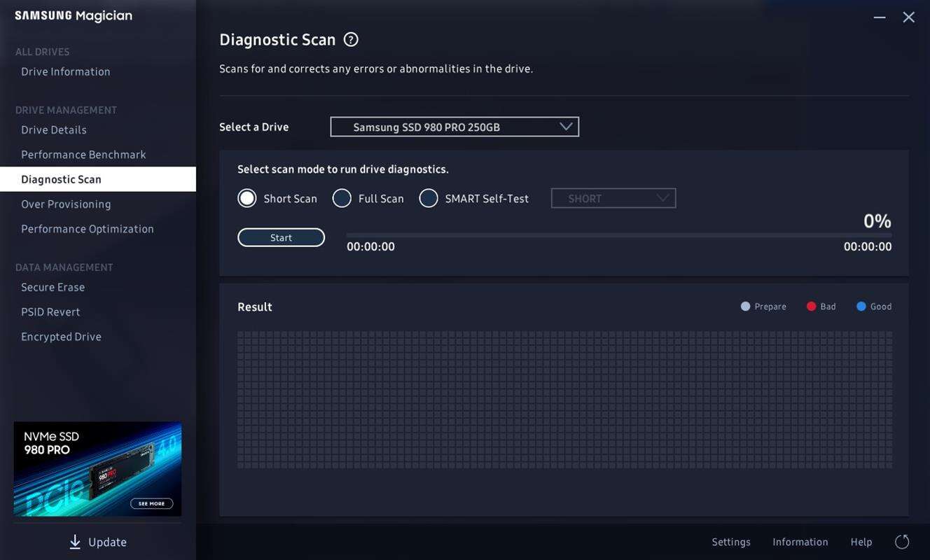The height and width of the screenshot is (560, 930).
Task: Open the Select a Drive dropdown
Action: (454, 127)
